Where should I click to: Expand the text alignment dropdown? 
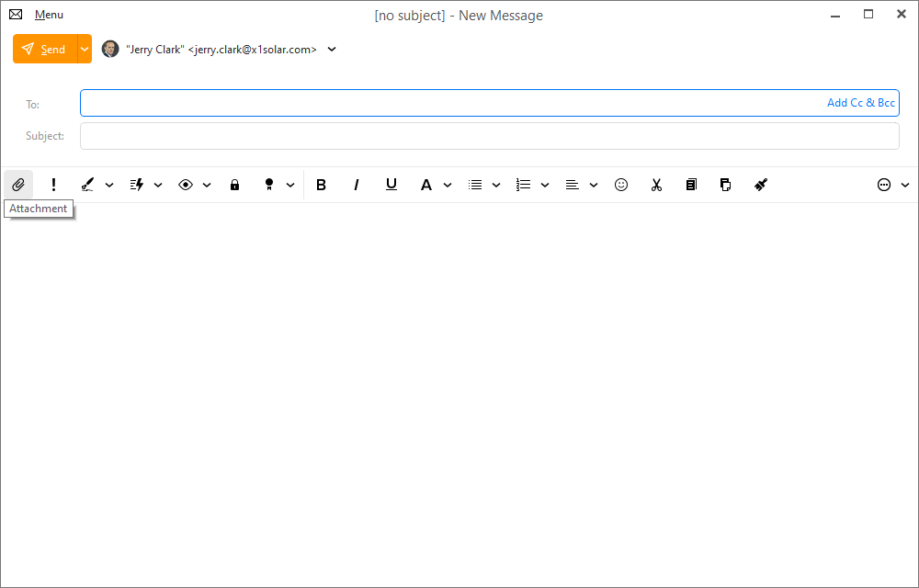coord(594,185)
